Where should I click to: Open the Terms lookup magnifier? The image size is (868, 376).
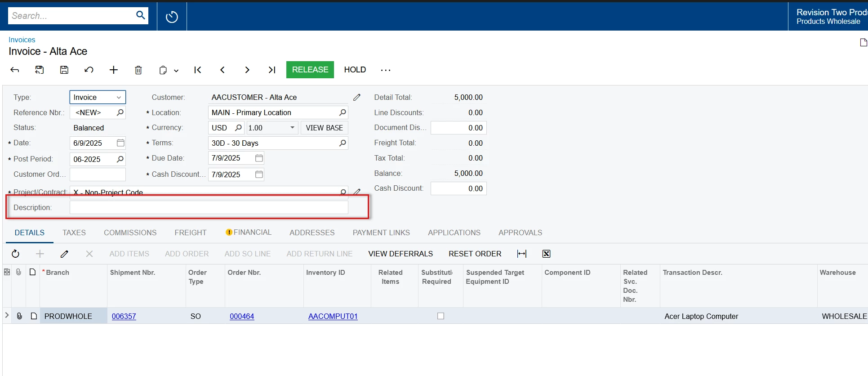coord(343,143)
